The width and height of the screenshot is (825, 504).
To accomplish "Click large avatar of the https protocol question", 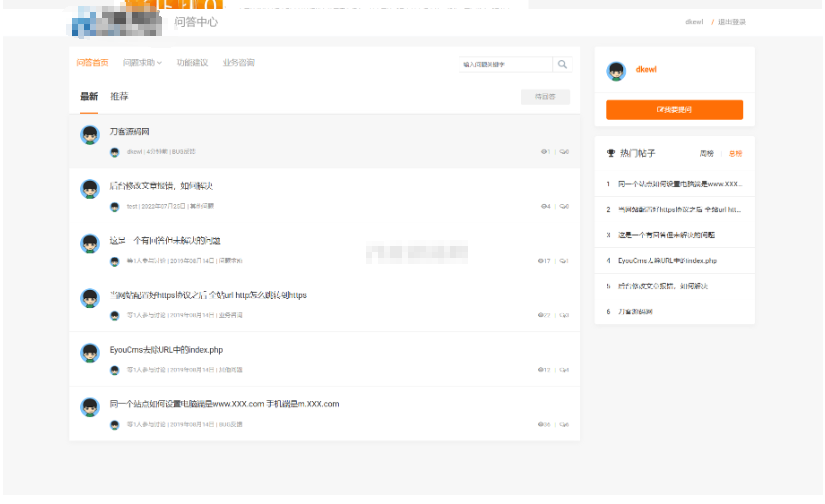I will [x=90, y=298].
